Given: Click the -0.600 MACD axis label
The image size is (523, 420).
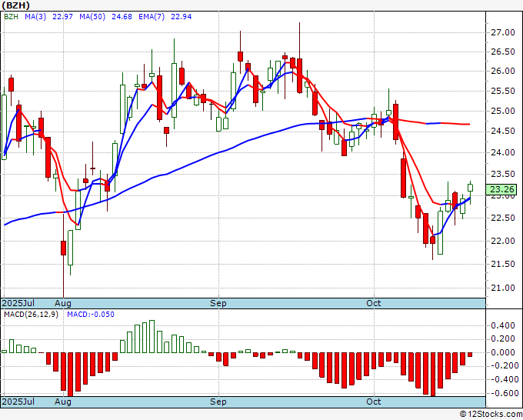Looking at the screenshot, I should coord(505,393).
